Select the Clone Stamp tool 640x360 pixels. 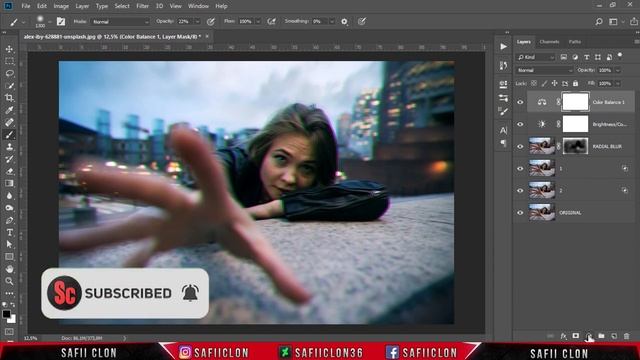(9, 147)
